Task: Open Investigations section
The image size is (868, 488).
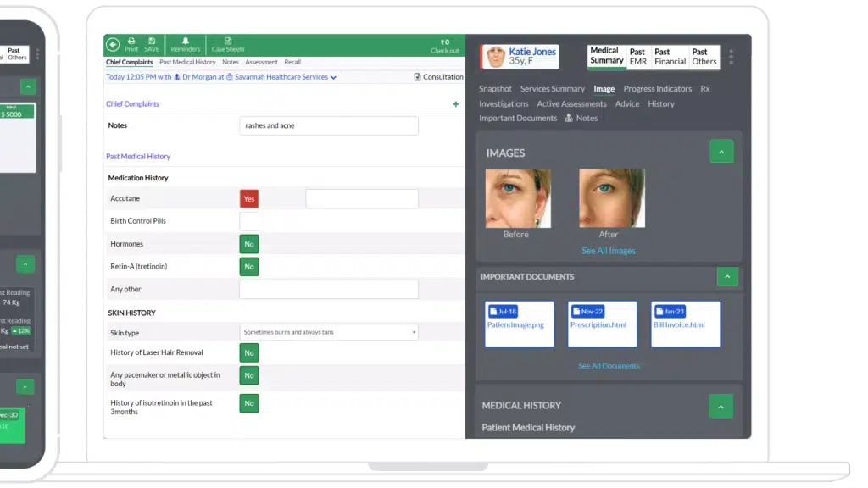Action: 504,103
